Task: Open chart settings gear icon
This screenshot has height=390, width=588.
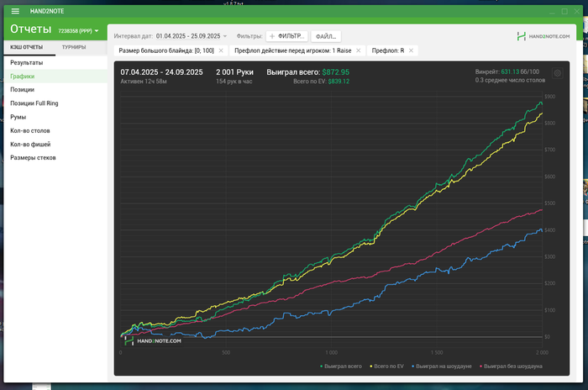Action: tap(557, 73)
